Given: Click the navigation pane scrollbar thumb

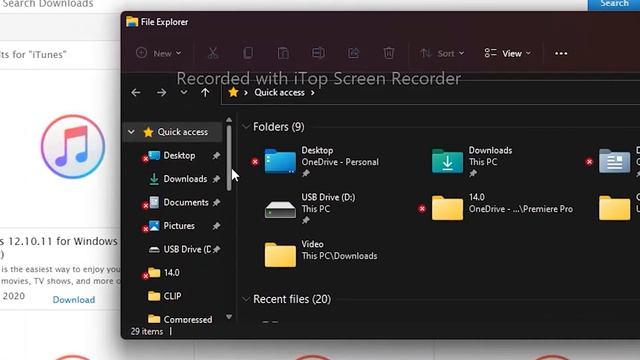Looking at the screenshot, I should (x=229, y=158).
